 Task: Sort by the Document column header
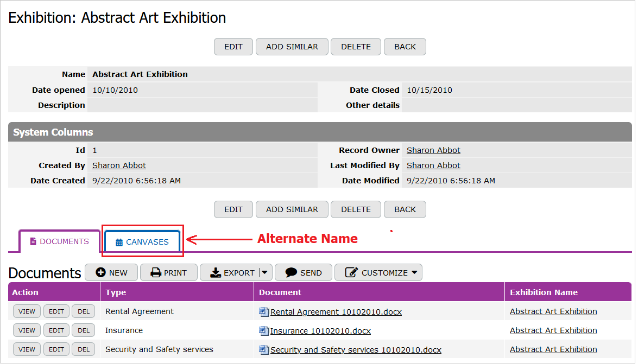tap(280, 292)
